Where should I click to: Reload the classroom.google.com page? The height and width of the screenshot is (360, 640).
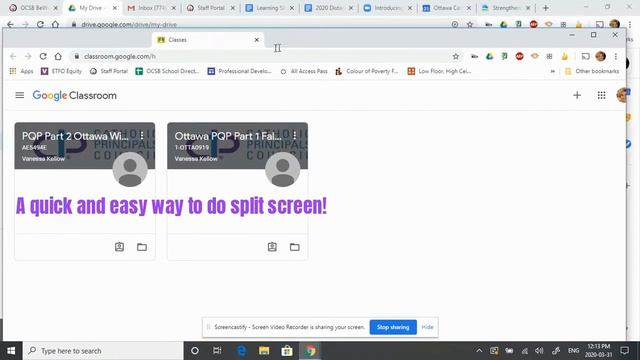[x=43, y=56]
